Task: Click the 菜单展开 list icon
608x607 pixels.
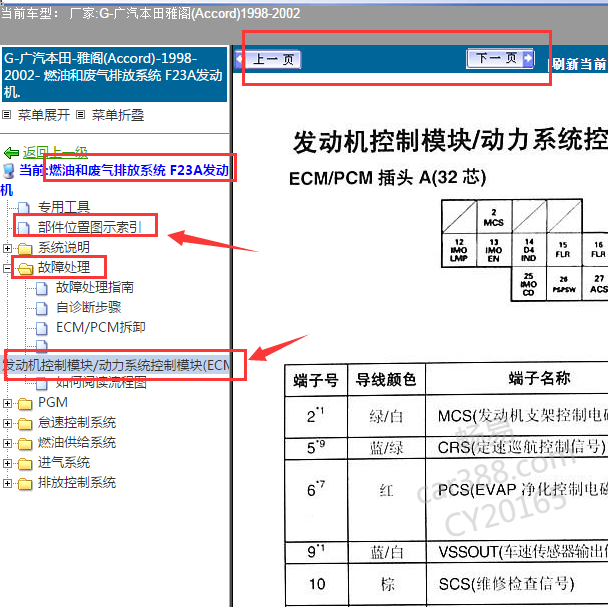Action: tap(7, 115)
